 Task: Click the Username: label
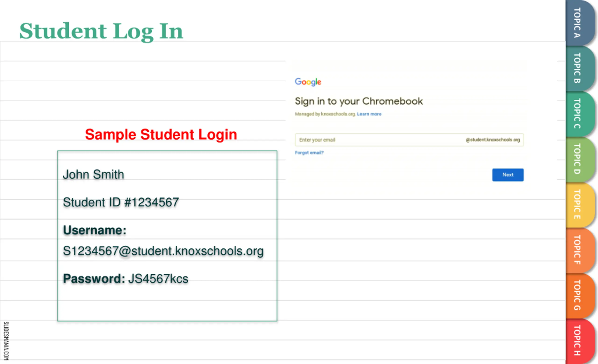coord(95,230)
